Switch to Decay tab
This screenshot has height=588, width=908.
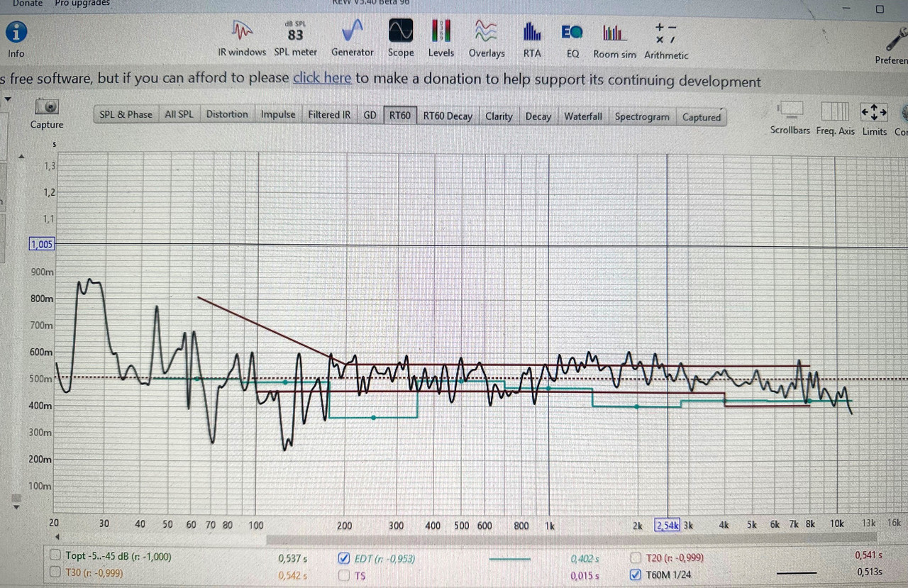click(538, 116)
